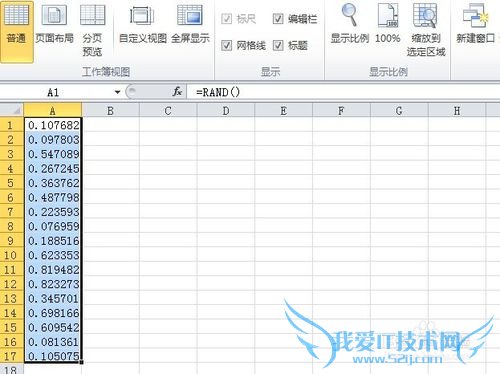Select row 5 header
The width and height of the screenshot is (500, 374).
tap(12, 183)
